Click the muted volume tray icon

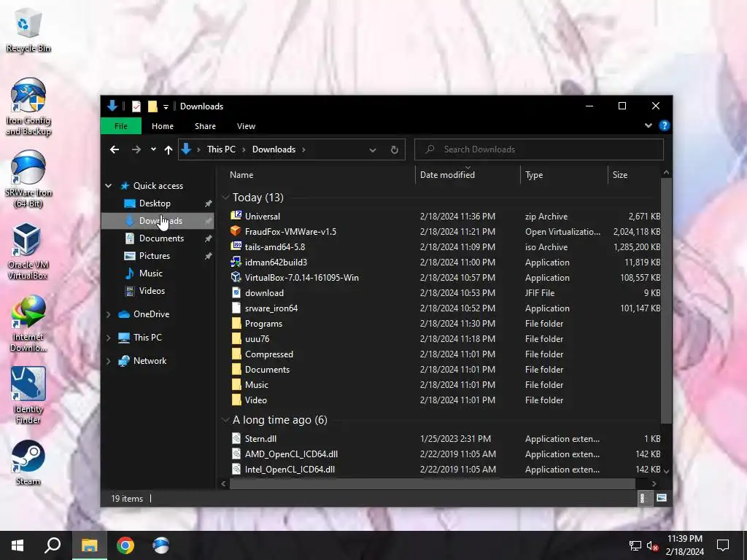(x=652, y=545)
